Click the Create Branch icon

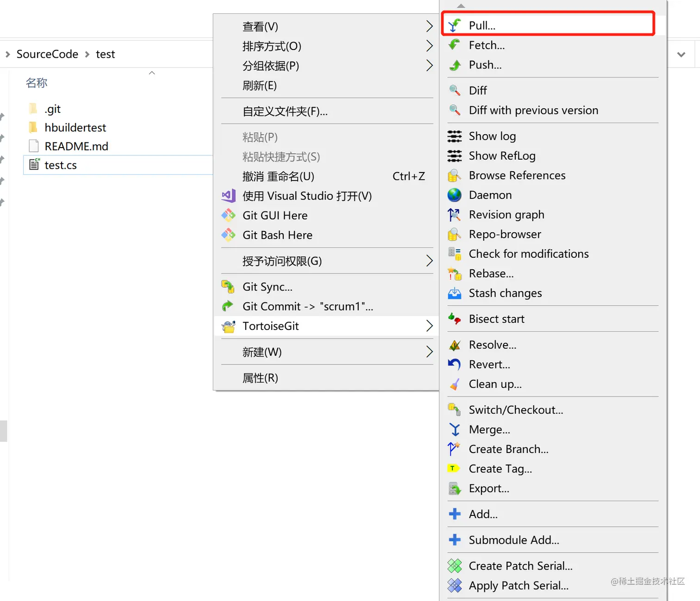click(x=455, y=449)
